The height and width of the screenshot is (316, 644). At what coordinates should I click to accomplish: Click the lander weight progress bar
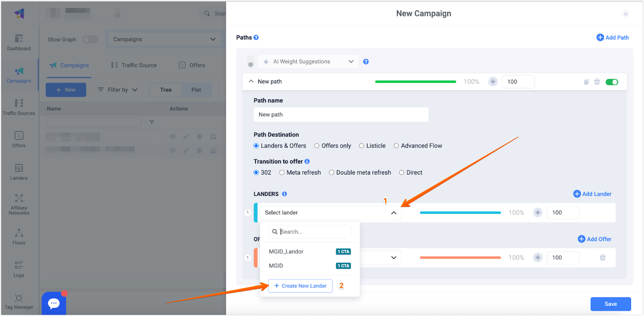click(460, 213)
